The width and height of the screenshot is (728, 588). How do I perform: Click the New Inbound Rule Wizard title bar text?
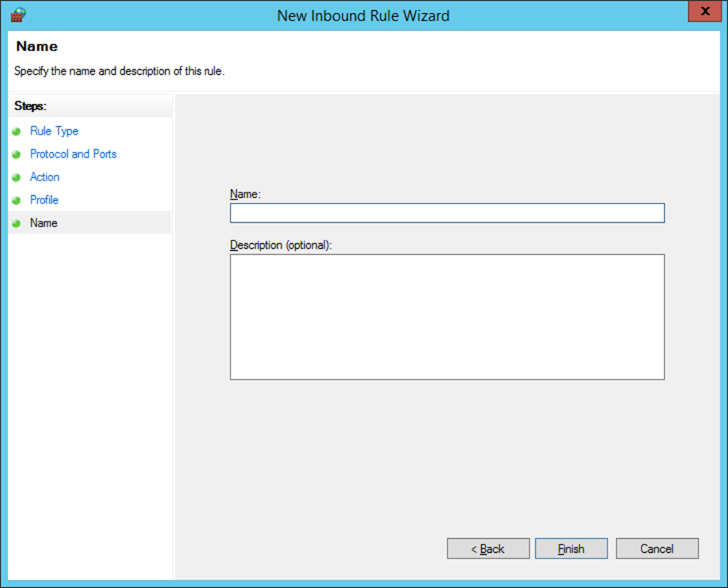click(363, 15)
